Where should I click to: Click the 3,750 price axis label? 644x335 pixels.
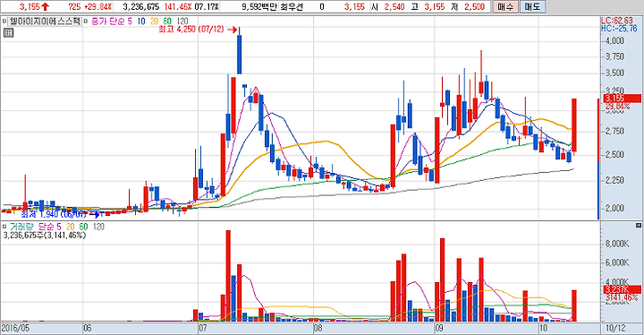pos(614,56)
